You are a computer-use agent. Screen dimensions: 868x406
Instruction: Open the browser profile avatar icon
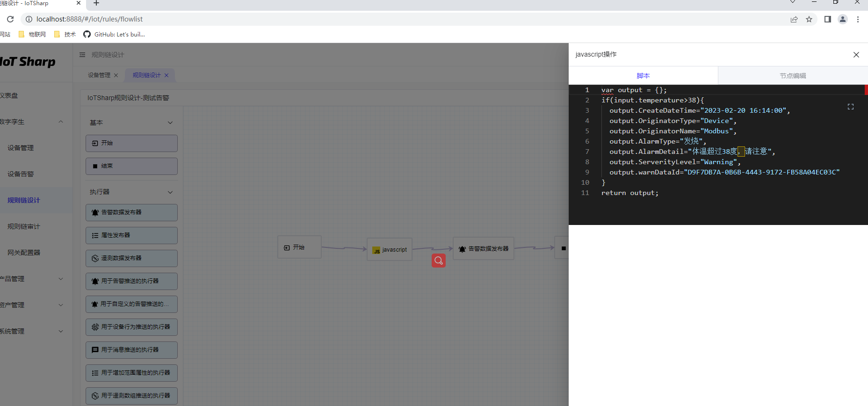[x=842, y=19]
